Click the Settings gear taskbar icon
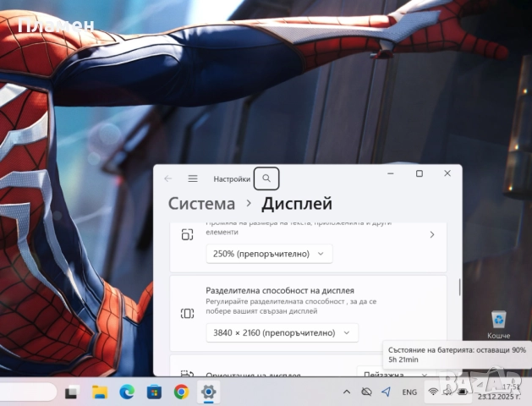 [208, 392]
